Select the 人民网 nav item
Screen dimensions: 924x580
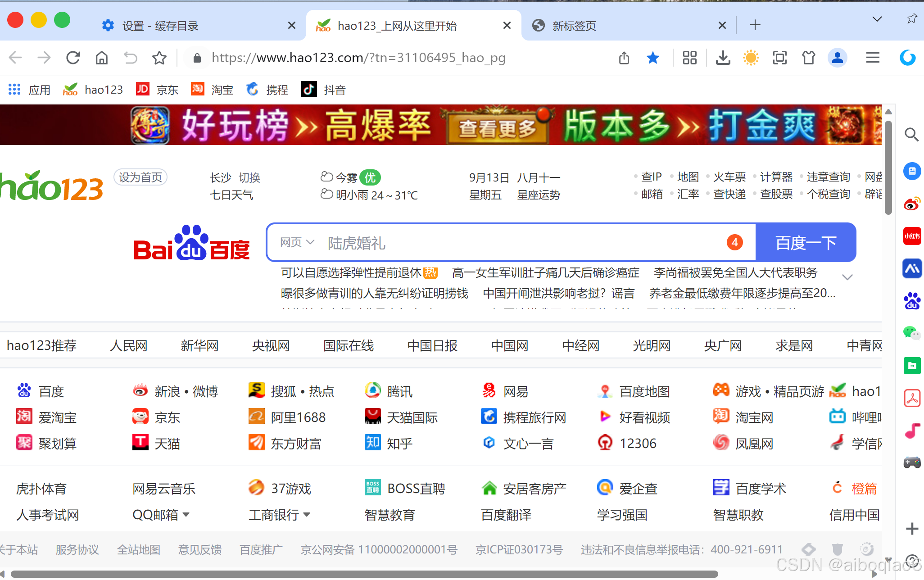click(129, 345)
